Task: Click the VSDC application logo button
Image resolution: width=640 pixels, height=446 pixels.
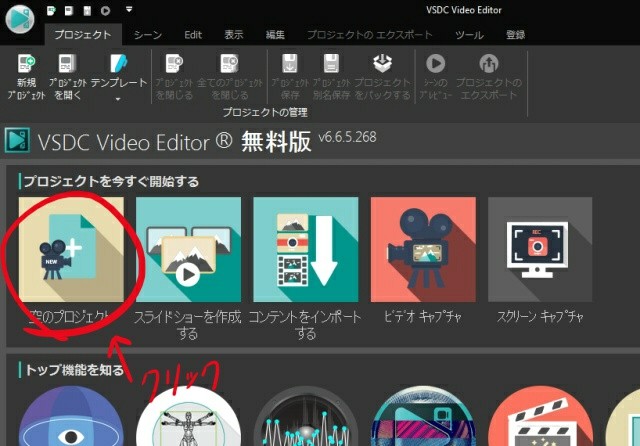Action: click(20, 18)
